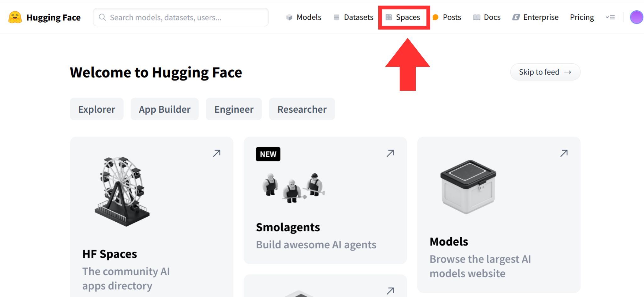Open the Models nav item
This screenshot has height=297, width=644.
(x=304, y=17)
